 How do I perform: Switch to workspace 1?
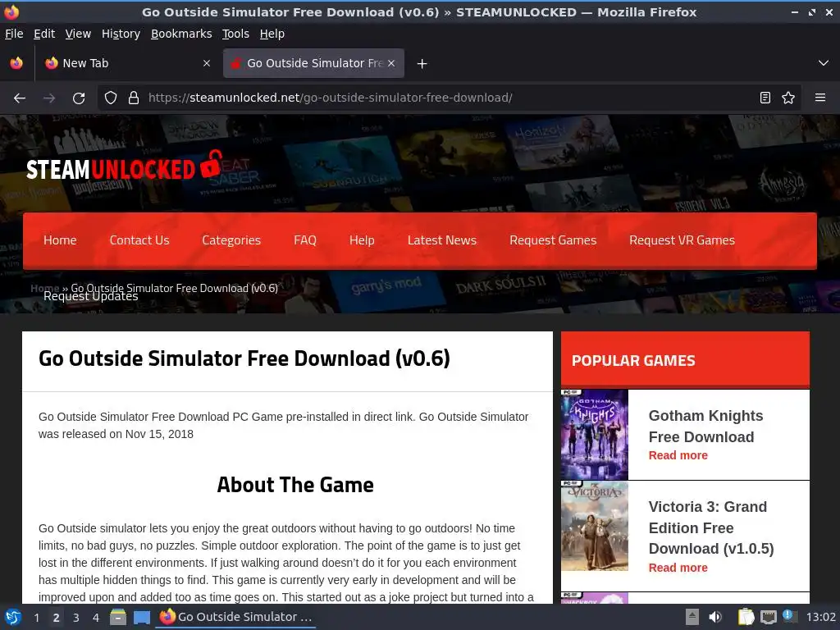tap(36, 618)
